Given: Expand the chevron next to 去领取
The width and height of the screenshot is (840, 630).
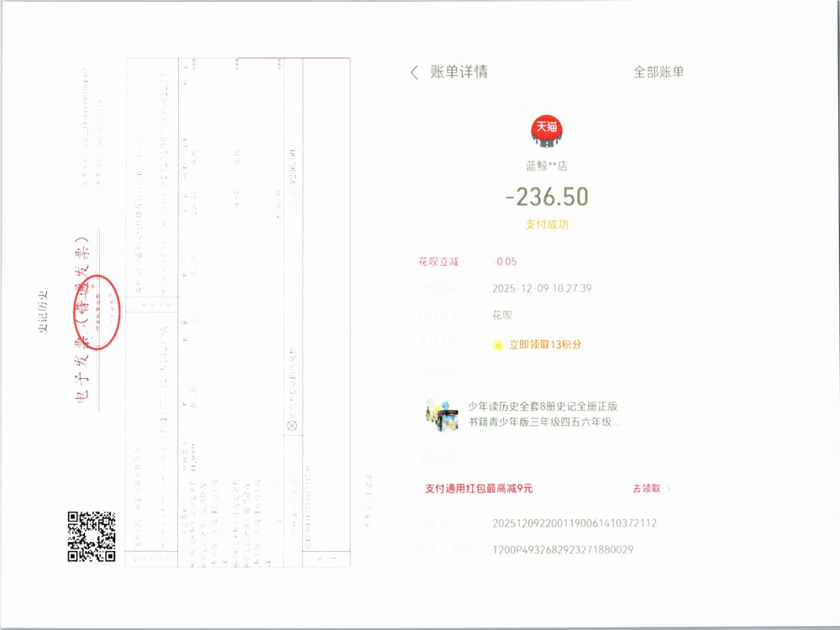Looking at the screenshot, I should click(x=669, y=489).
